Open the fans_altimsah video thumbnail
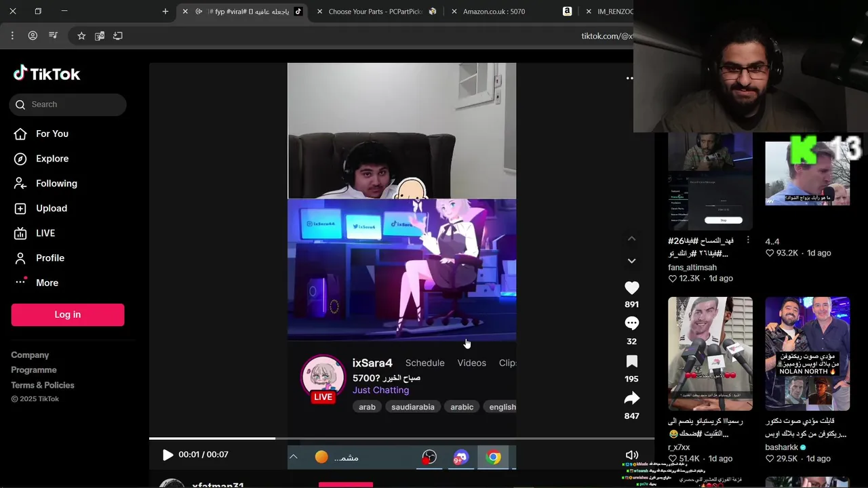 710,182
